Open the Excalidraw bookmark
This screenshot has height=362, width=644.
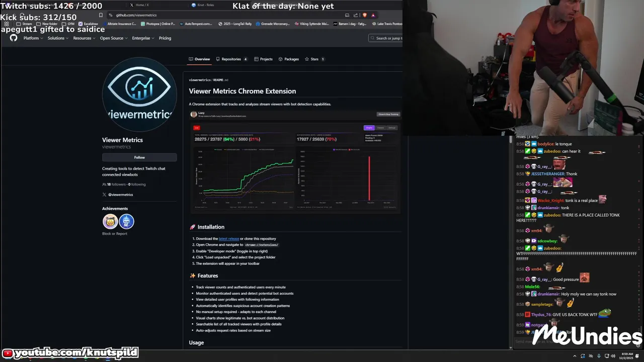88,24
